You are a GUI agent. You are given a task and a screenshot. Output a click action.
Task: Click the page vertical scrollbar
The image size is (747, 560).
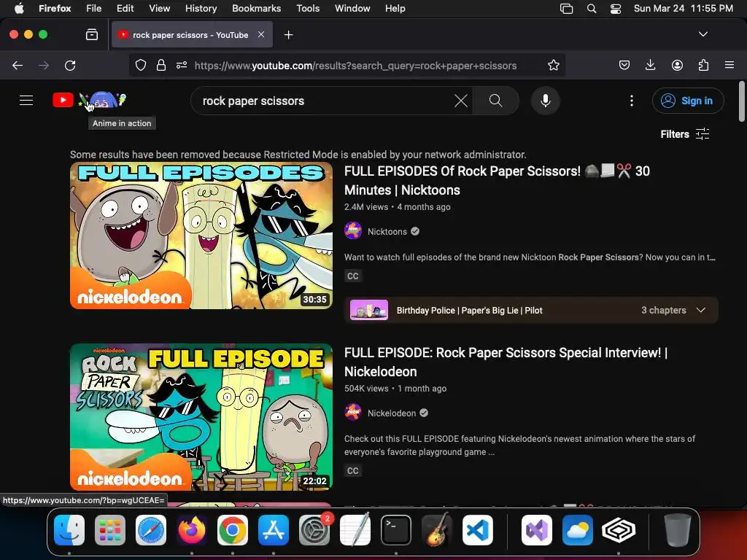(x=741, y=101)
